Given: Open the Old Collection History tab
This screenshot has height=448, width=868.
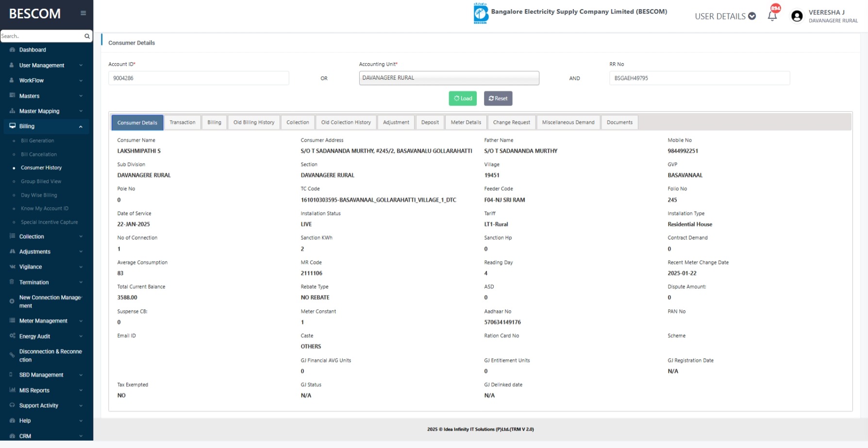Looking at the screenshot, I should pyautogui.click(x=346, y=122).
